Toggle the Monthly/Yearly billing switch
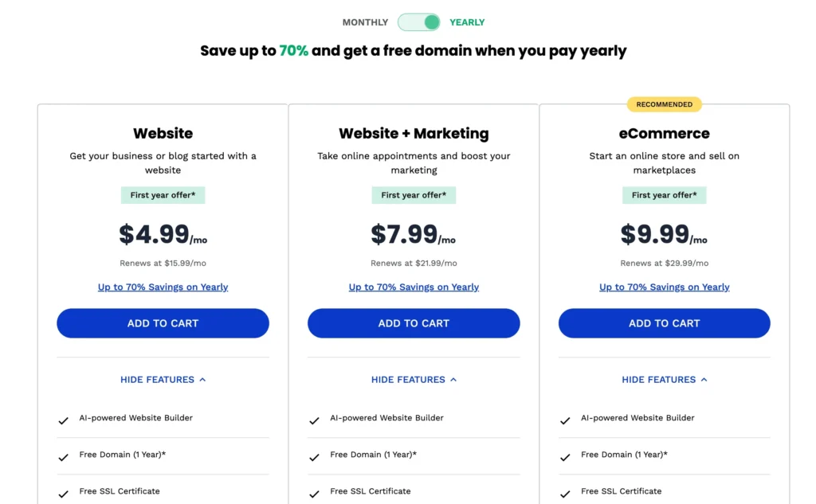Viewport: 816px width, 504px height. pos(419,22)
